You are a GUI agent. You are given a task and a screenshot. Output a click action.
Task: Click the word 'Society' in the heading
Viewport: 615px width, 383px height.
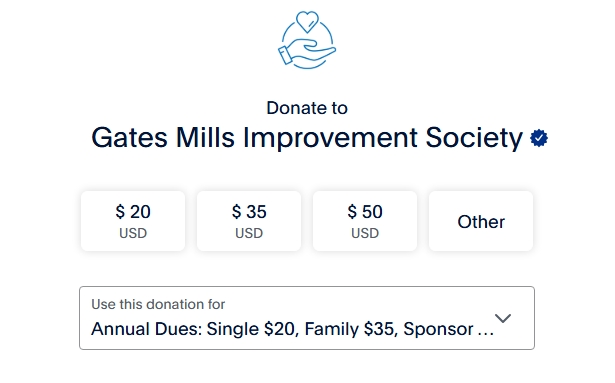click(474, 138)
